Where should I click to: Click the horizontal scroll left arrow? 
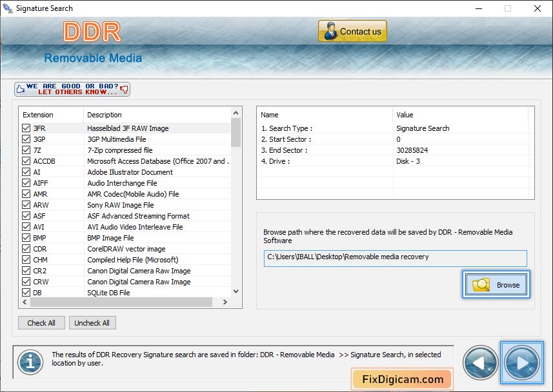(x=25, y=302)
